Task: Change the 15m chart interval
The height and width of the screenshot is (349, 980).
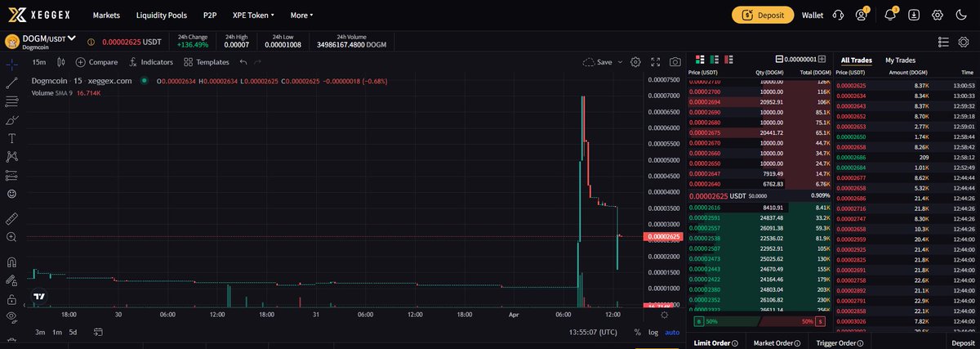Action: [x=38, y=62]
